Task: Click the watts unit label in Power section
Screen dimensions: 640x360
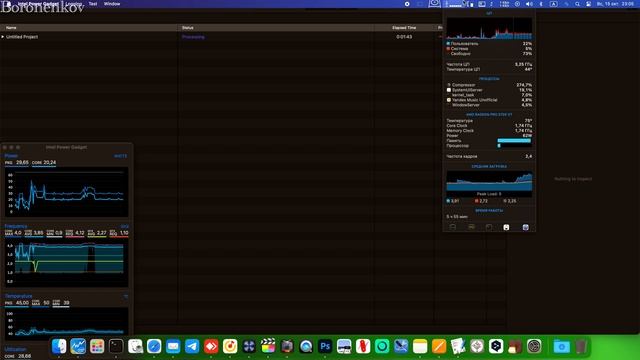Action: tap(120, 156)
